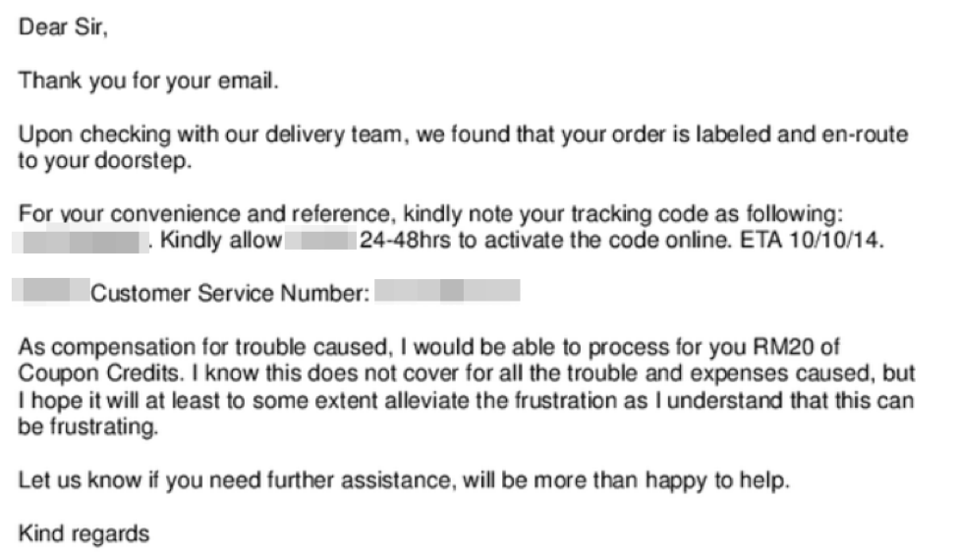This screenshot has height=560, width=957.
Task: Click the blurred tracking code
Action: point(80,239)
